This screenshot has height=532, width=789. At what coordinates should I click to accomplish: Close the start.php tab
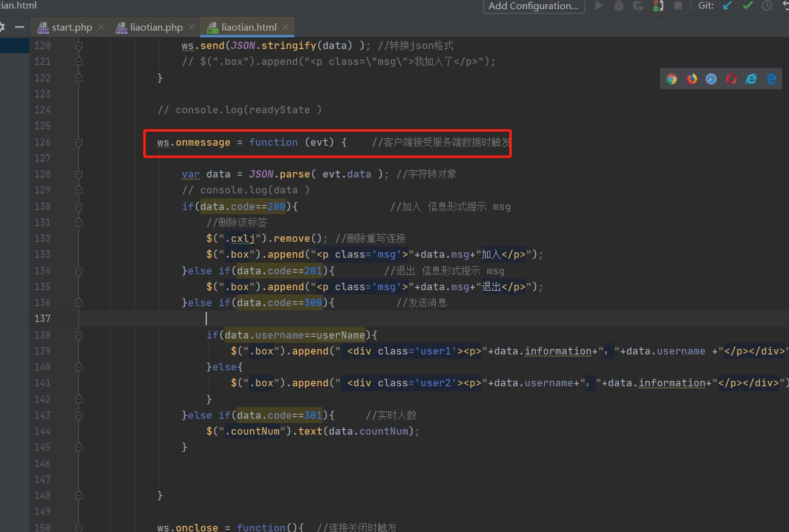pyautogui.click(x=101, y=28)
